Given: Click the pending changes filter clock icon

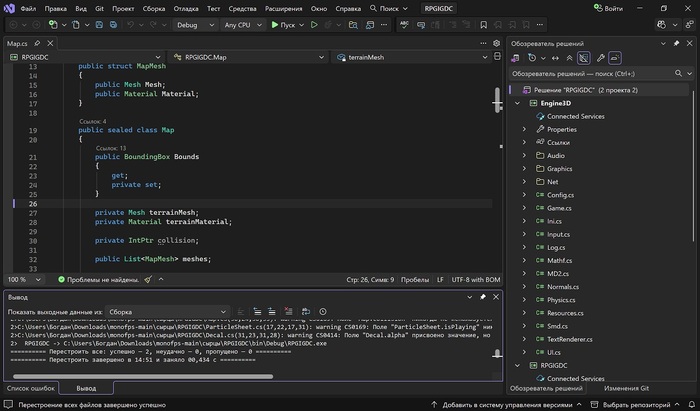Looking at the screenshot, I should 532,58.
